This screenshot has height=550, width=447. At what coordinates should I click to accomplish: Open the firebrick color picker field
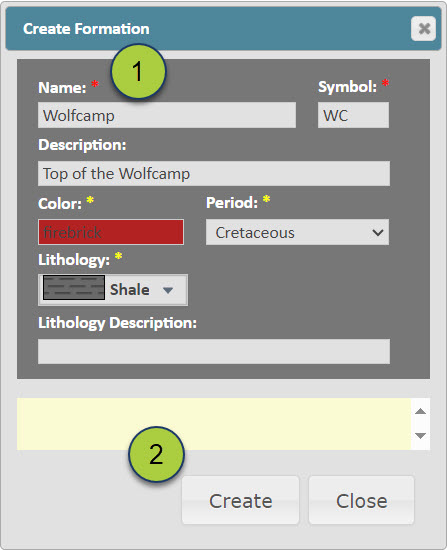(111, 232)
